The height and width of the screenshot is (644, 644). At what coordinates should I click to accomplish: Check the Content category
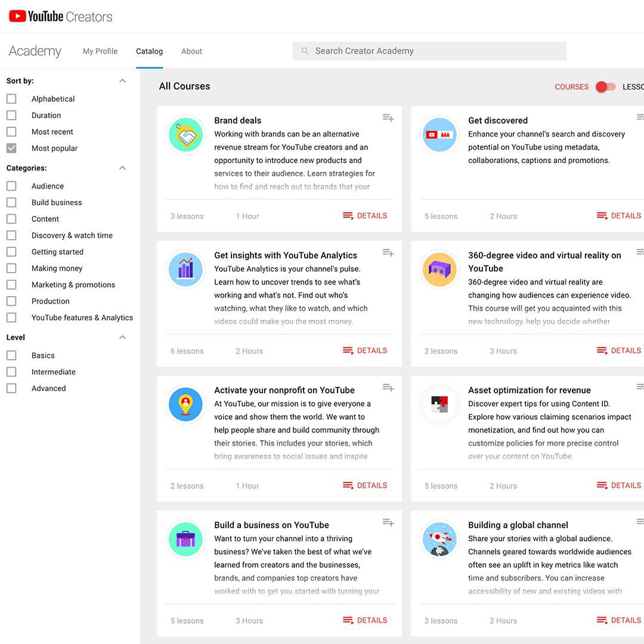tap(11, 218)
